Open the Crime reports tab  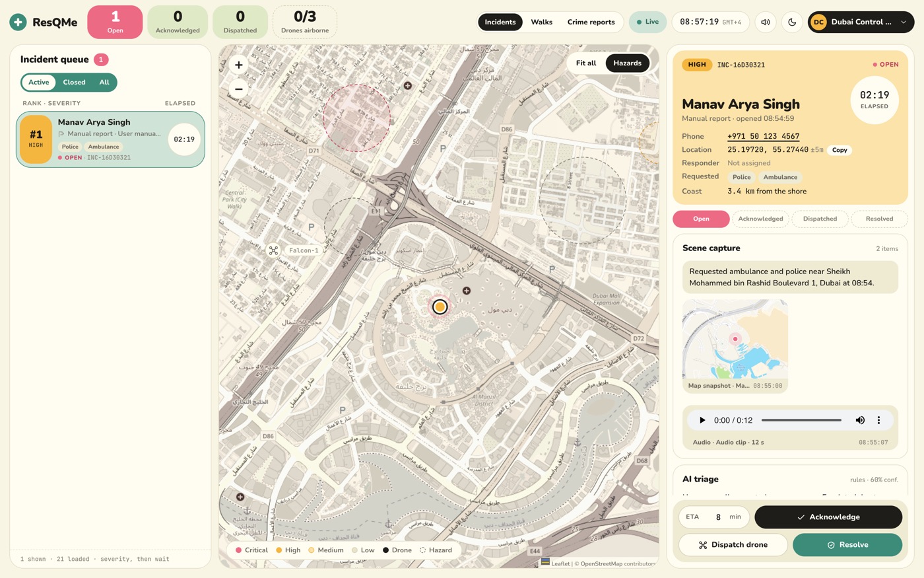[591, 22]
